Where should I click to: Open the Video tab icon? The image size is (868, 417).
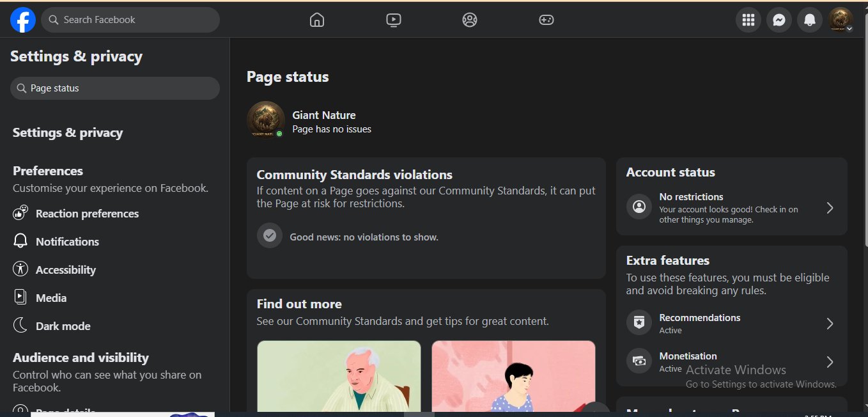point(393,20)
